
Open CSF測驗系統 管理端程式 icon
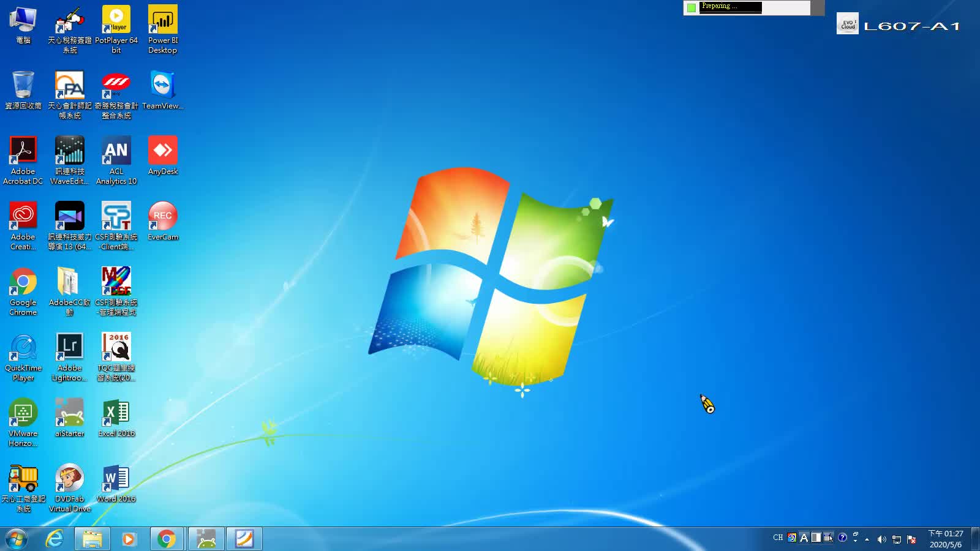point(116,291)
